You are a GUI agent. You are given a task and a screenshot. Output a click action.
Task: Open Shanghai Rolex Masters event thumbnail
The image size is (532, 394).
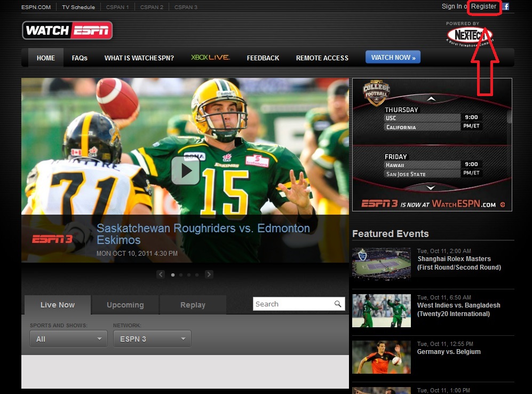tap(381, 264)
